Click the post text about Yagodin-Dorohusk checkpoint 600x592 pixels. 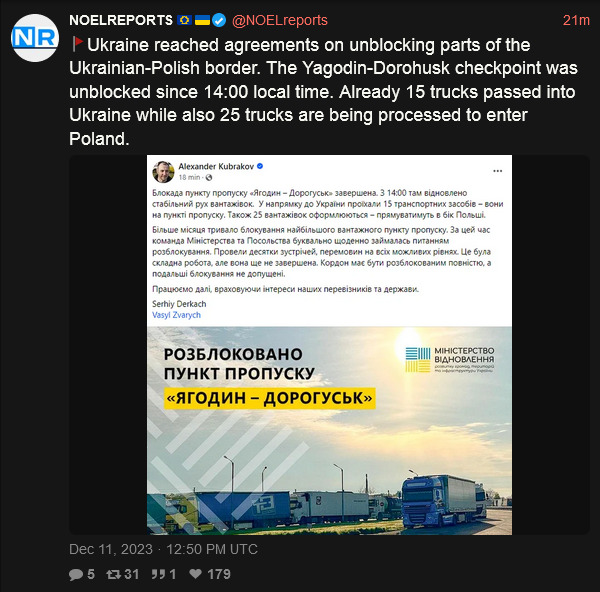point(300,92)
